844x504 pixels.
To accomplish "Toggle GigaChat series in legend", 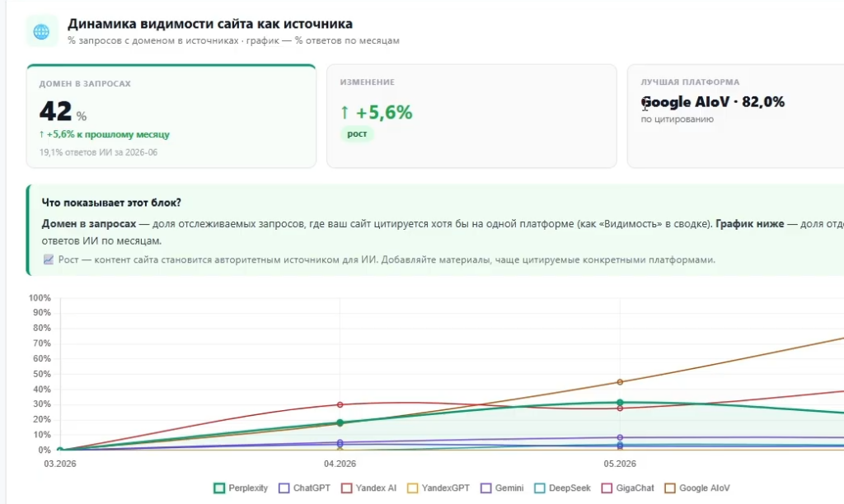I will [627, 488].
